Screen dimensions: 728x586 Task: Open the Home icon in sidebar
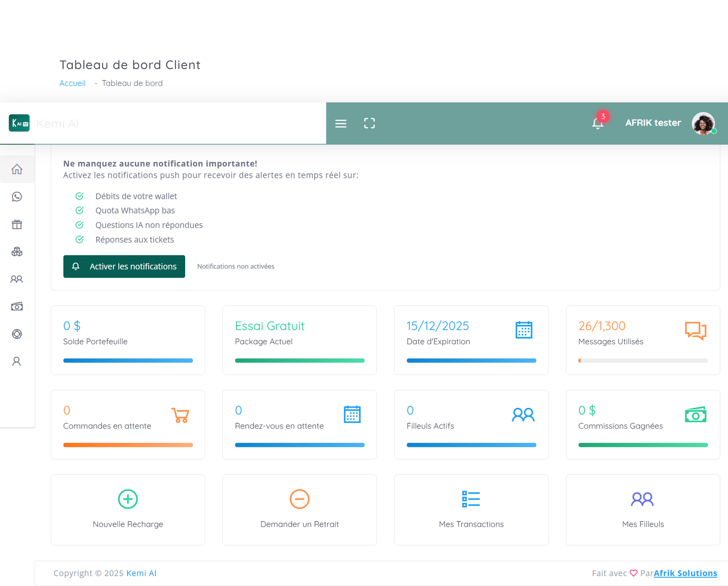click(17, 169)
